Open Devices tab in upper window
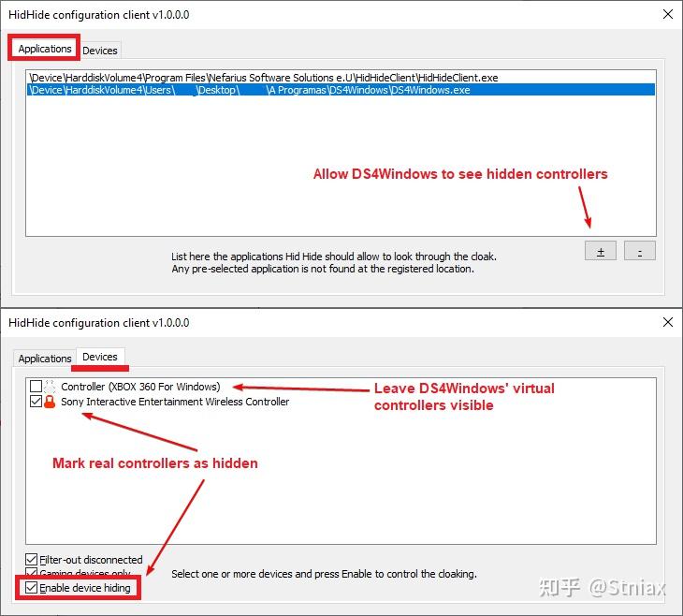Image resolution: width=683 pixels, height=616 pixels. [x=100, y=51]
